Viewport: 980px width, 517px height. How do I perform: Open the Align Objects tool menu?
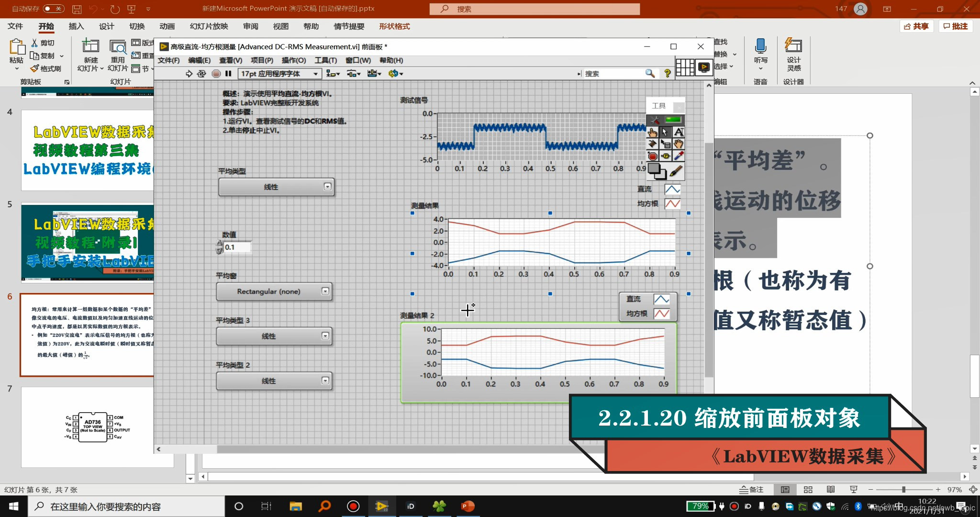(333, 74)
